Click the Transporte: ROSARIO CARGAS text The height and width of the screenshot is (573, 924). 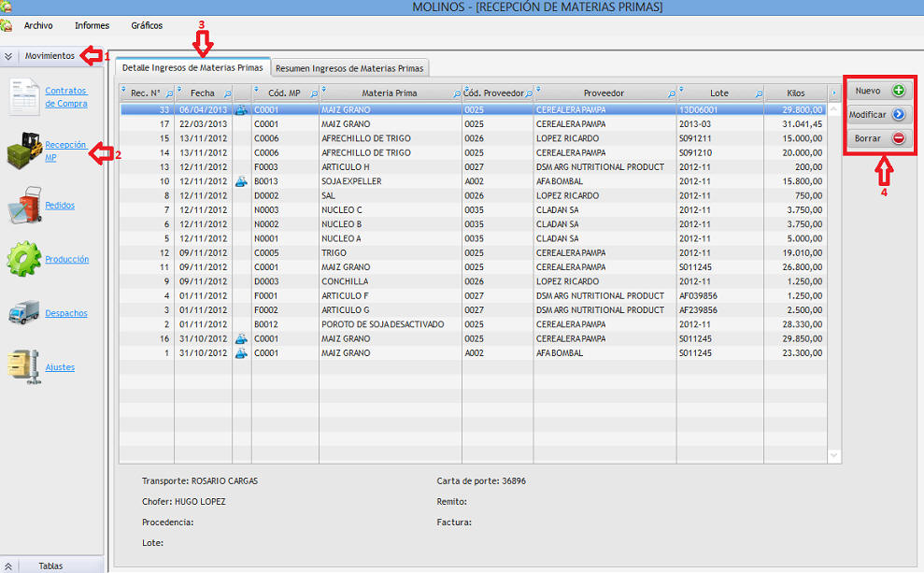[x=200, y=481]
